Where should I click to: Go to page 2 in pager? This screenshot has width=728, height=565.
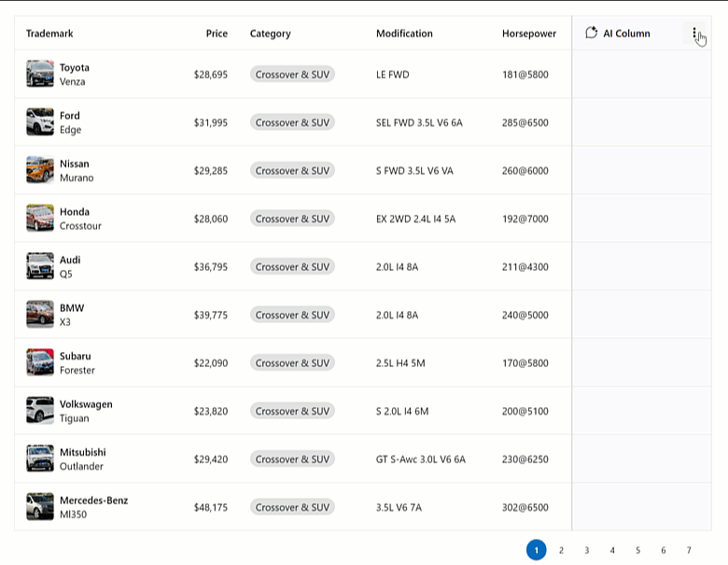click(561, 550)
